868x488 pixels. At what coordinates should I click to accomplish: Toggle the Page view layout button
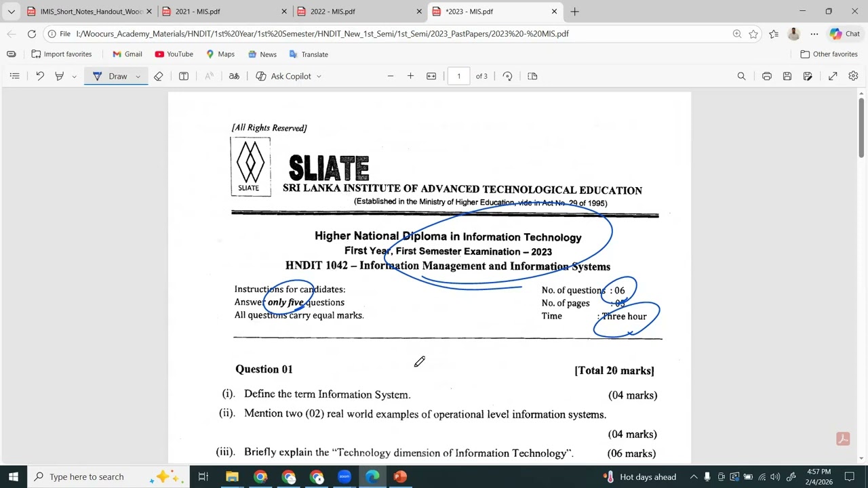tap(532, 76)
